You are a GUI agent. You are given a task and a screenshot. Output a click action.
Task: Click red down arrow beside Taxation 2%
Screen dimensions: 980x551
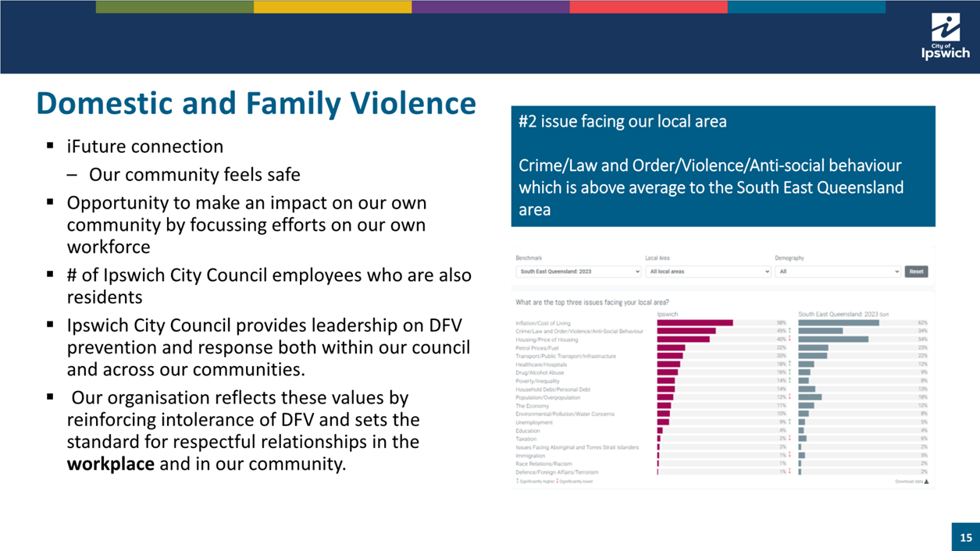789,439
